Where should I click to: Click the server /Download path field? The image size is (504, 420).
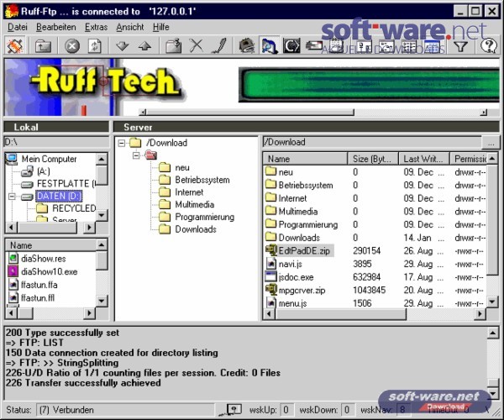372,142
